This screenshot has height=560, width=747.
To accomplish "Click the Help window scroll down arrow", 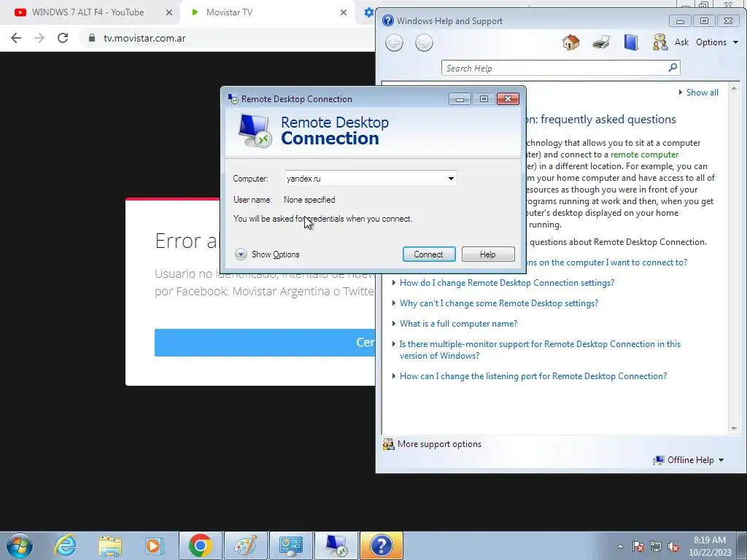I will (x=734, y=429).
